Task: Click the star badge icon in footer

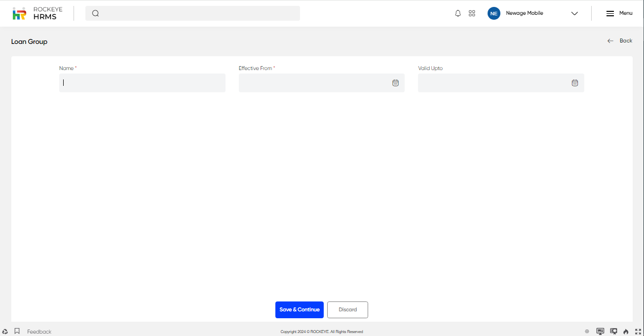Action: 614,332
